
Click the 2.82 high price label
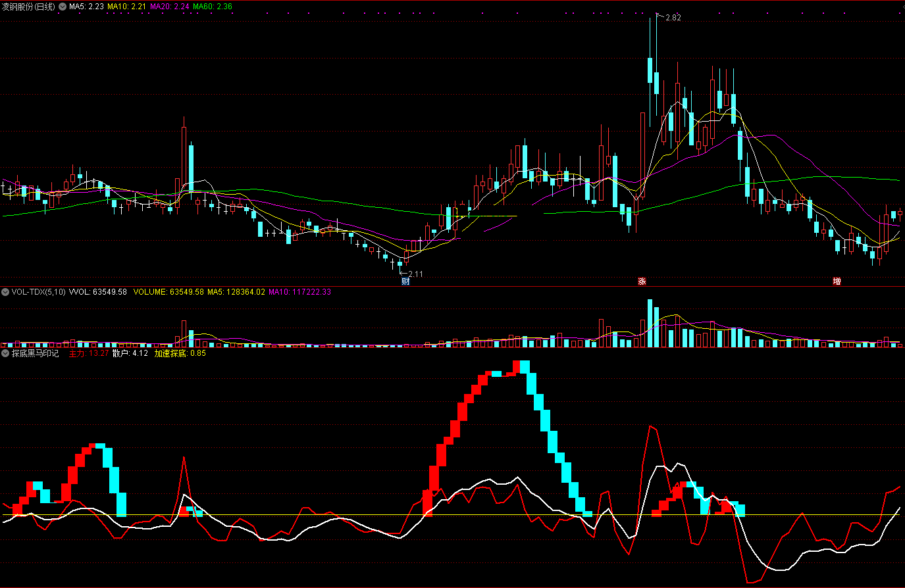673,18
